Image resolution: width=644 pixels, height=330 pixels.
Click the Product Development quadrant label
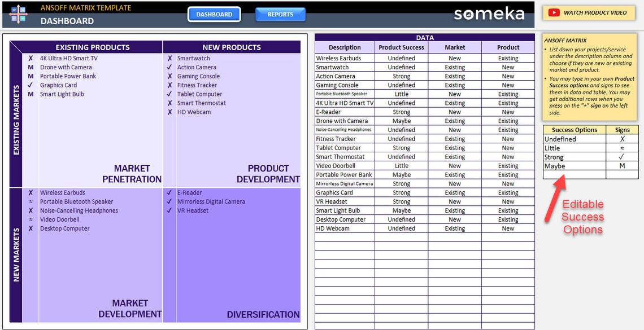click(268, 174)
